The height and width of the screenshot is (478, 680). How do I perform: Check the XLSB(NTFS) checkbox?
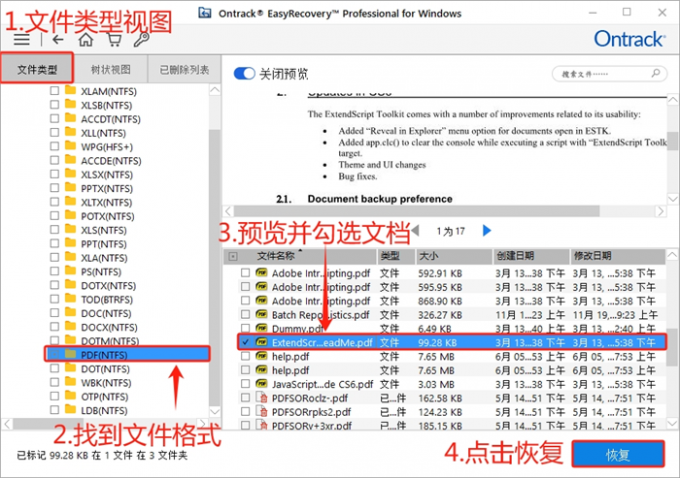click(x=54, y=105)
